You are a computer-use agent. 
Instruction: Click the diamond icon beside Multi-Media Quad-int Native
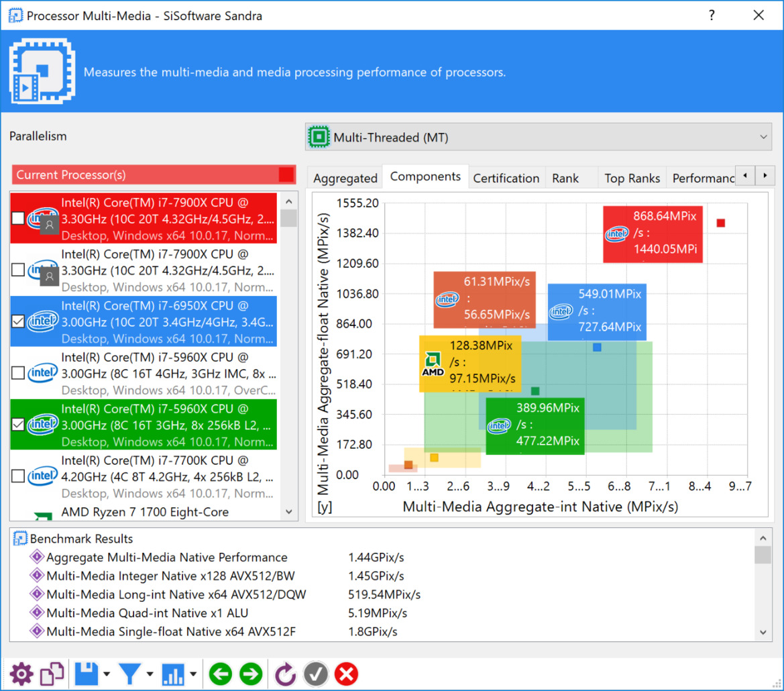pos(36,613)
